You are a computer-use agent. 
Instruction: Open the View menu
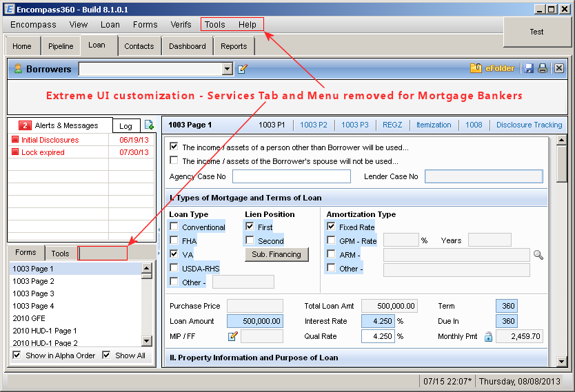pos(79,25)
